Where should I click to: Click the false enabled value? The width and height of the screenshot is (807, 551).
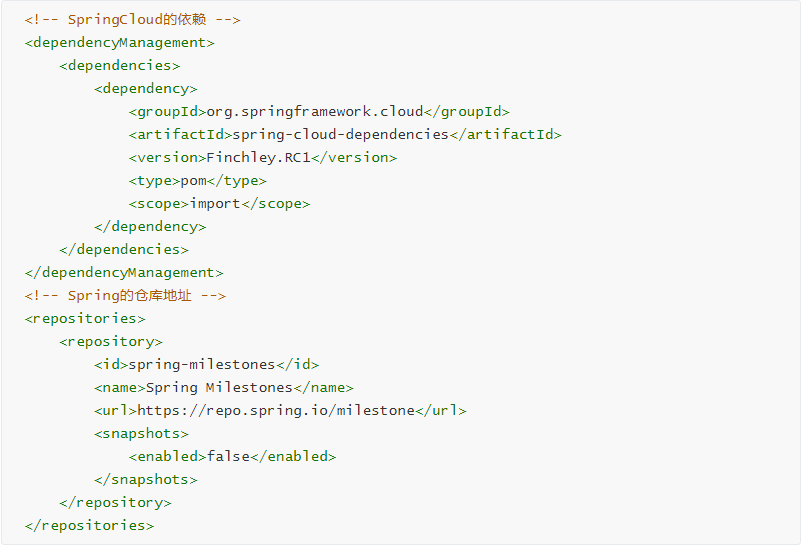pyautogui.click(x=228, y=456)
